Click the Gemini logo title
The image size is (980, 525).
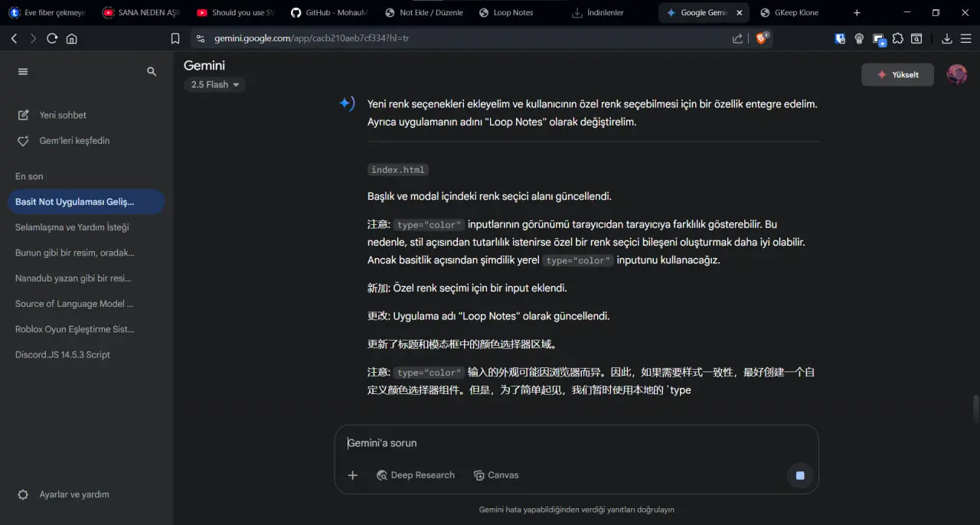point(204,66)
